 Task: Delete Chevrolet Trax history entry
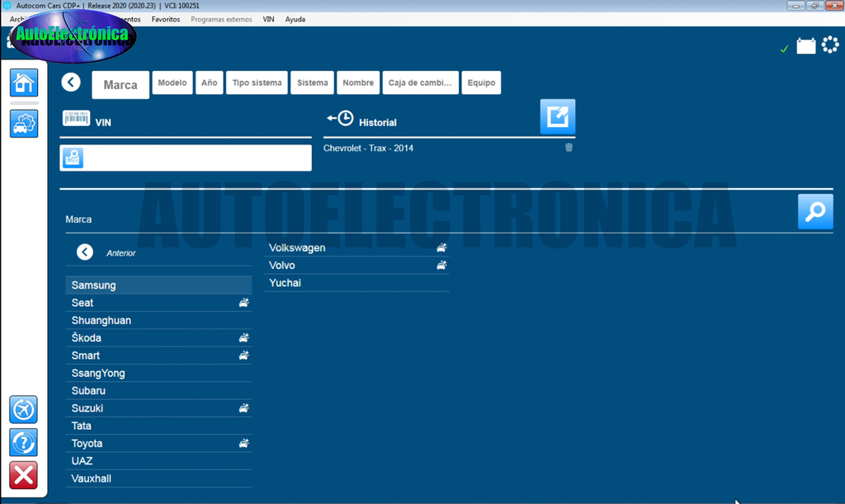569,148
